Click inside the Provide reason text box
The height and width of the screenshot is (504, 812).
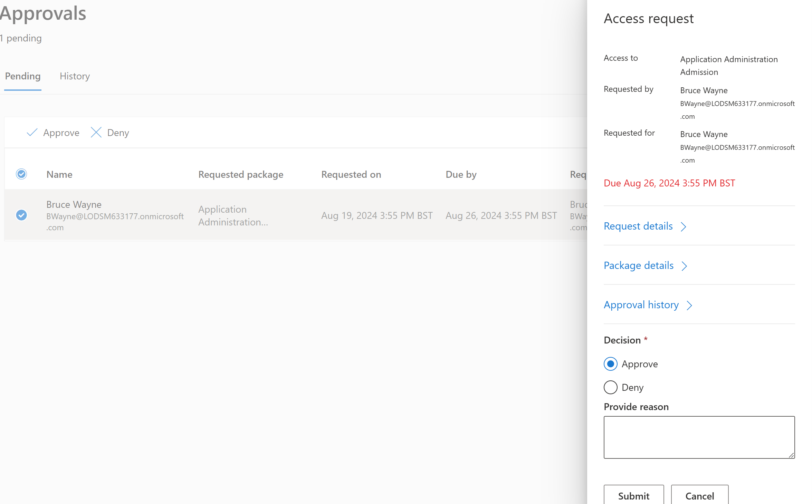tap(699, 437)
